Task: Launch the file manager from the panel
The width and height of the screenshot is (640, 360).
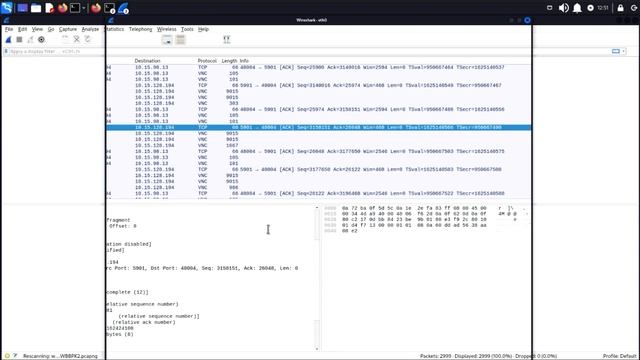Action: (36, 8)
